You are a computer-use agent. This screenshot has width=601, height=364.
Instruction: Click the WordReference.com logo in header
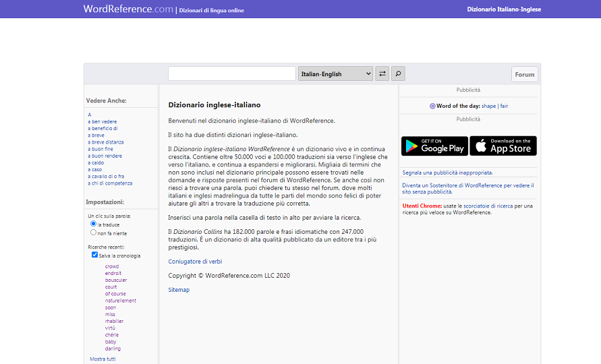point(128,9)
